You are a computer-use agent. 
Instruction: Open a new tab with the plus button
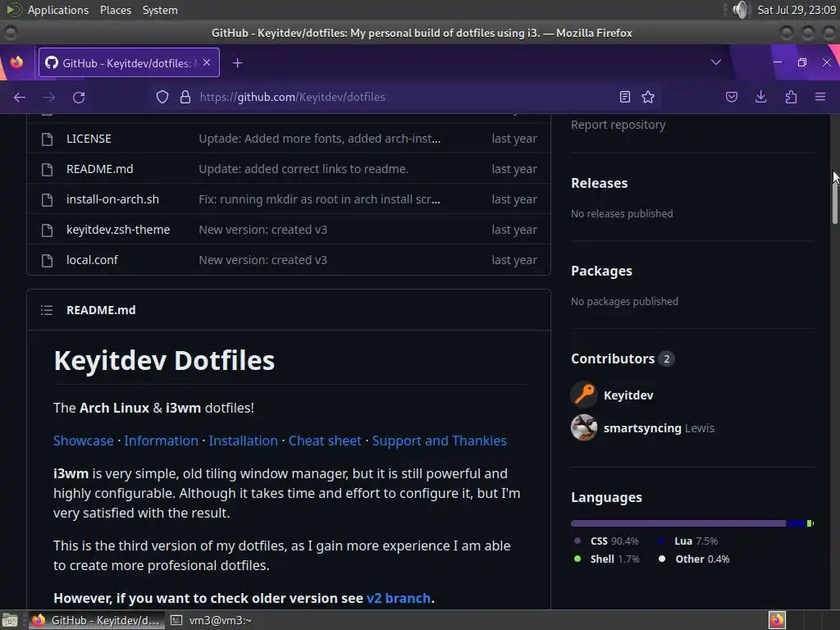[237, 63]
